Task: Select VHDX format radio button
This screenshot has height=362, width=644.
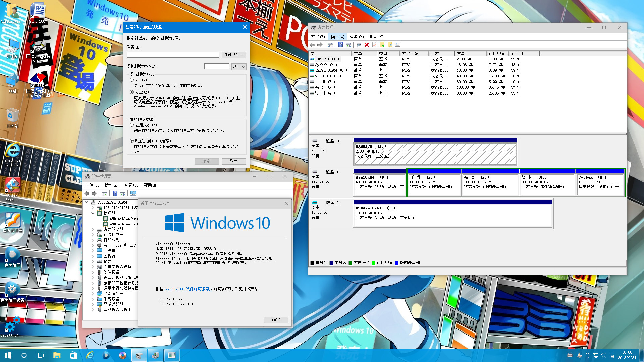Action: (132, 92)
